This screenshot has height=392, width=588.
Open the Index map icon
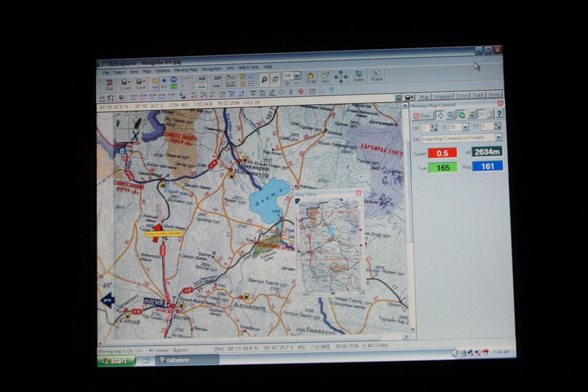[x=358, y=76]
